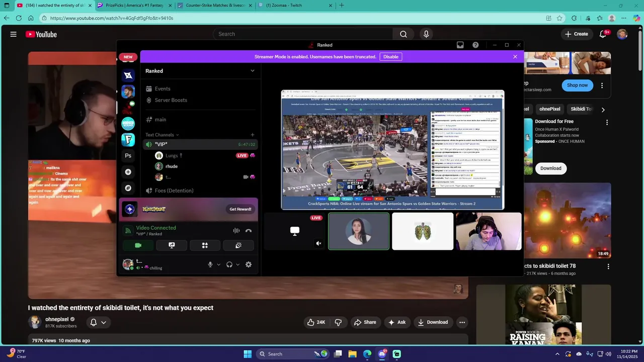Open the Ps server icon
644x362 pixels.
(128, 156)
